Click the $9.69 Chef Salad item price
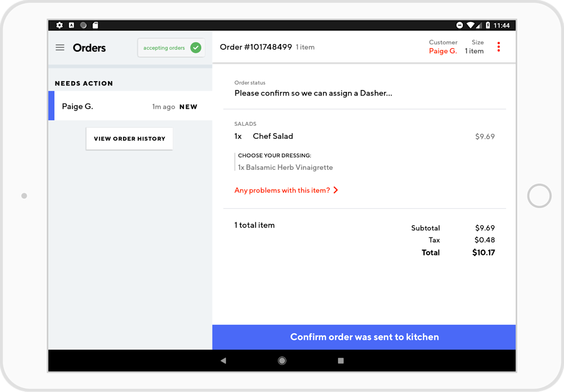Viewport: 564px width, 392px height. pos(485,137)
